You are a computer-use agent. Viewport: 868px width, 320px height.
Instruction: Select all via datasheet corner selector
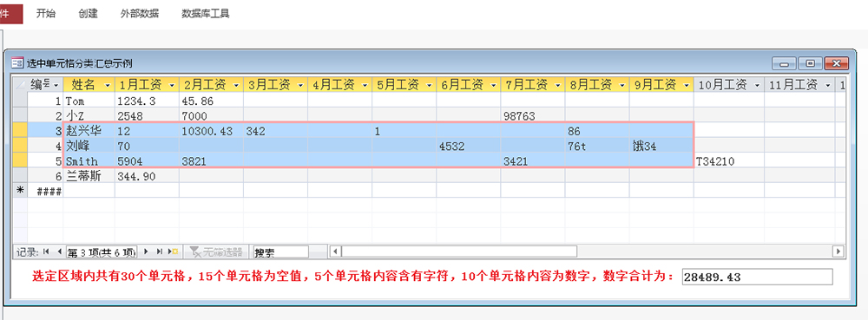[x=20, y=85]
